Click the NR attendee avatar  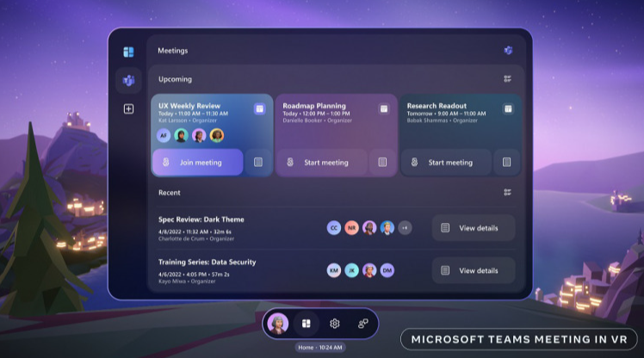pos(351,228)
